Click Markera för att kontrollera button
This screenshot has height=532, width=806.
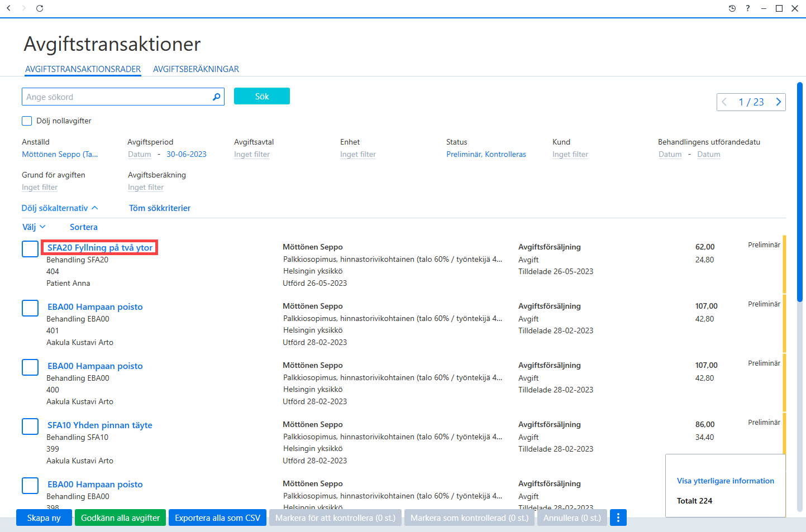click(336, 517)
